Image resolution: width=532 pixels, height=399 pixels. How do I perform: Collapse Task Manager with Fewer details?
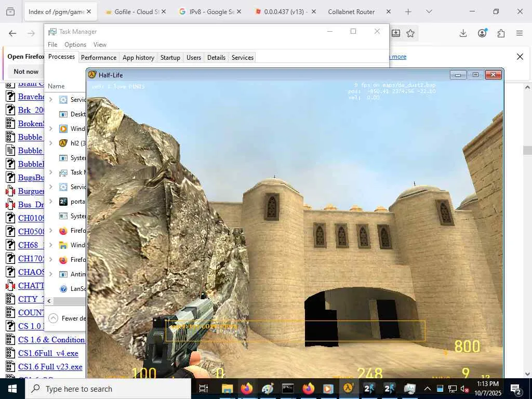point(67,318)
